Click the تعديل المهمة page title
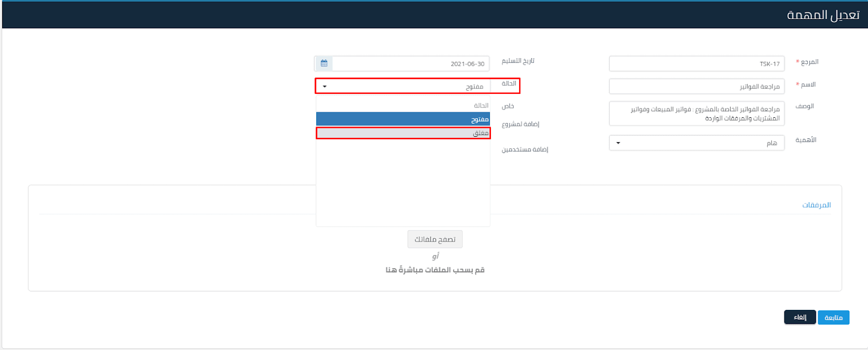Image resolution: width=868 pixels, height=350 pixels. pos(823,15)
